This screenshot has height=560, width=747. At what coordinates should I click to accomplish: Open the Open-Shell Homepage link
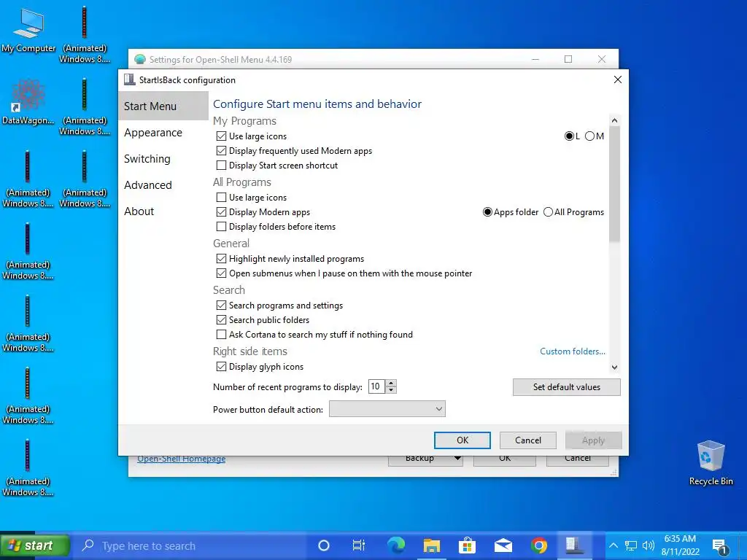point(182,459)
